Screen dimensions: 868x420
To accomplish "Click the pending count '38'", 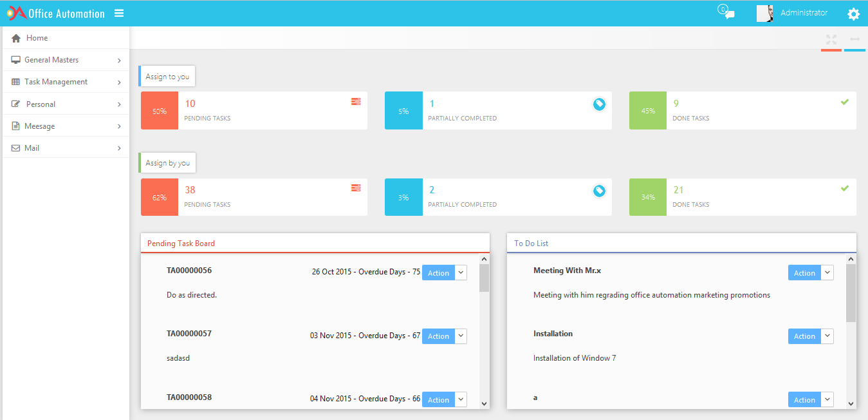I will [190, 190].
